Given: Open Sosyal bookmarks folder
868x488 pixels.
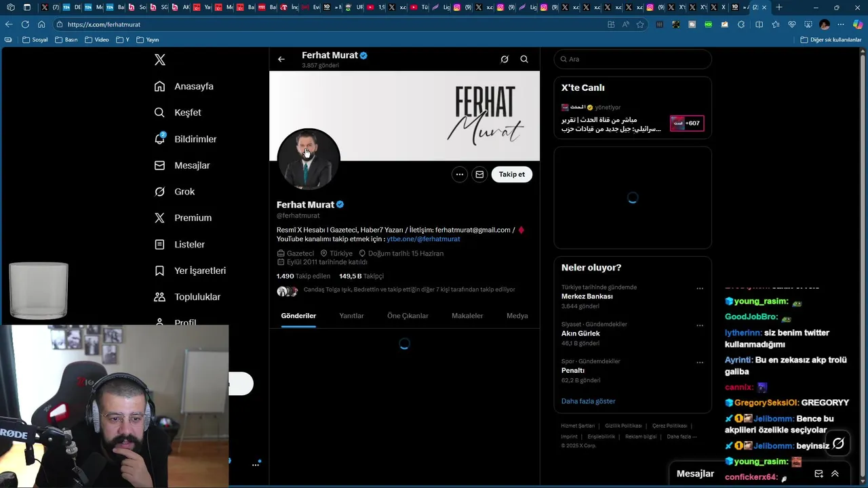Looking at the screenshot, I should pos(35,40).
